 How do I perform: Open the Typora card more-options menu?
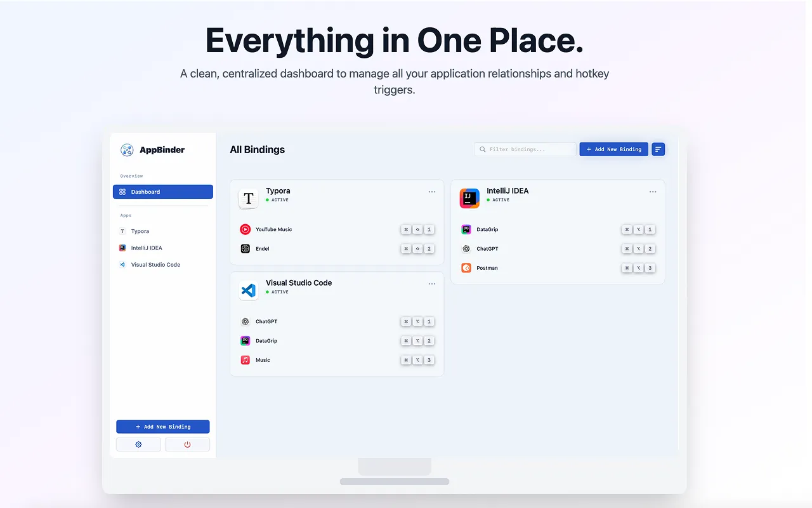(x=432, y=192)
